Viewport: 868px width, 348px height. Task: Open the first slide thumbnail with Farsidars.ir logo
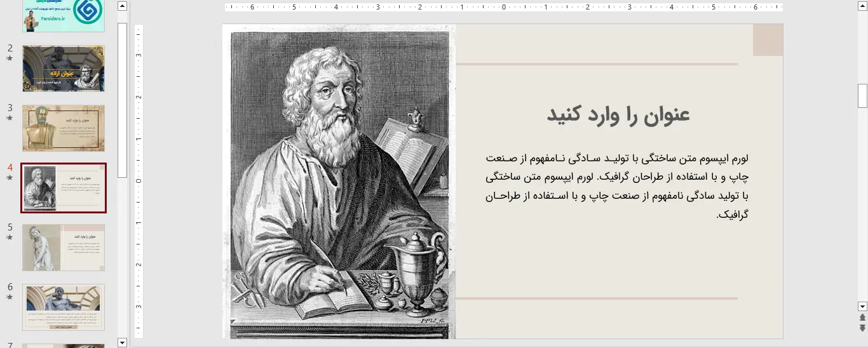64,16
